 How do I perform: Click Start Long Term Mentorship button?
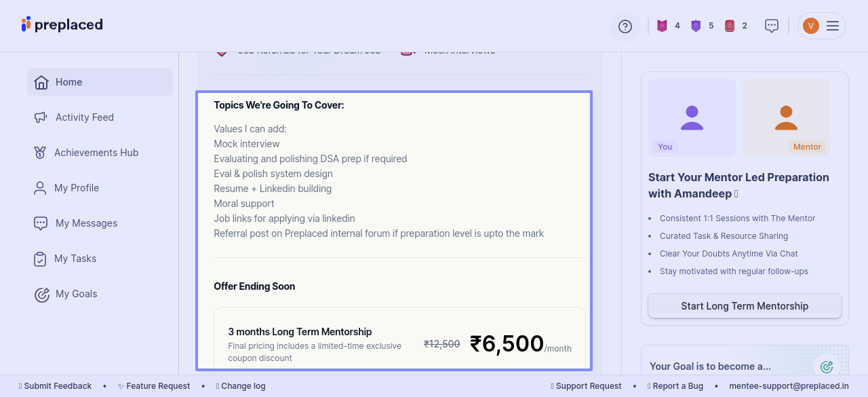point(745,306)
